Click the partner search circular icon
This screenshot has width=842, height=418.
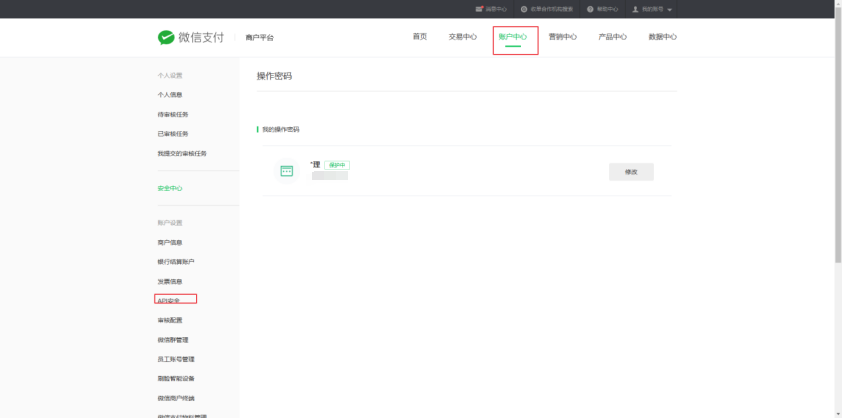[x=524, y=9]
